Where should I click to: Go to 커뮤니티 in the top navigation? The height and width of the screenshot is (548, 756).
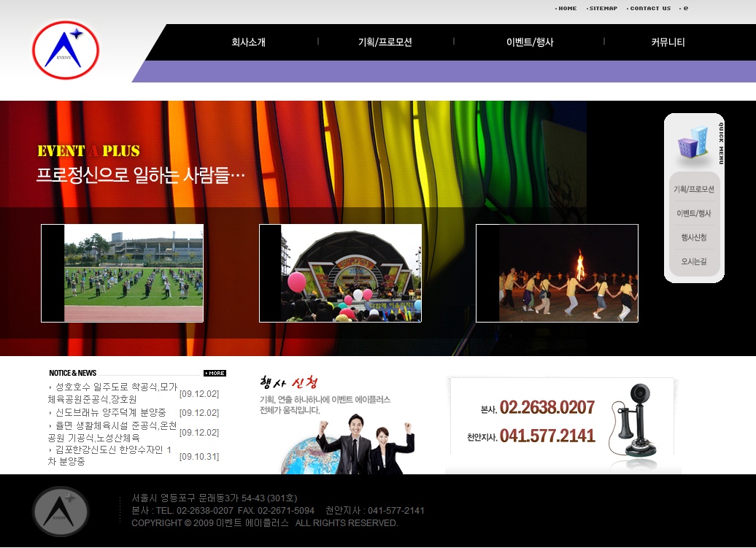click(668, 42)
